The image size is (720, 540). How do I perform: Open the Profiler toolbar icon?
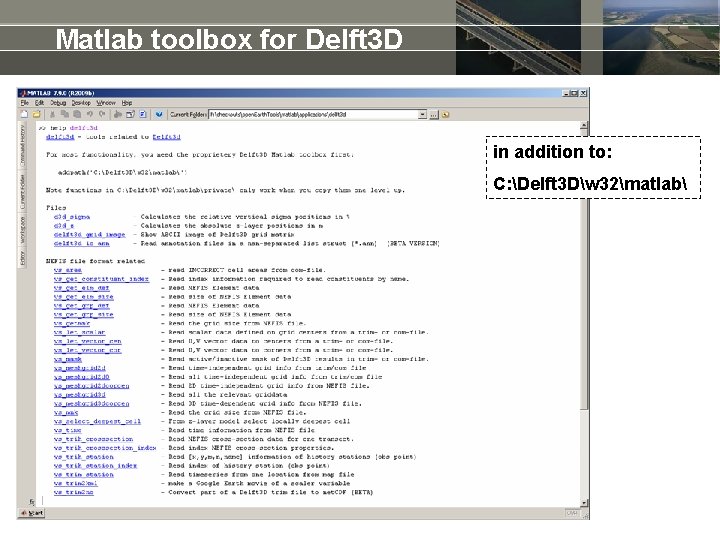[x=143, y=114]
